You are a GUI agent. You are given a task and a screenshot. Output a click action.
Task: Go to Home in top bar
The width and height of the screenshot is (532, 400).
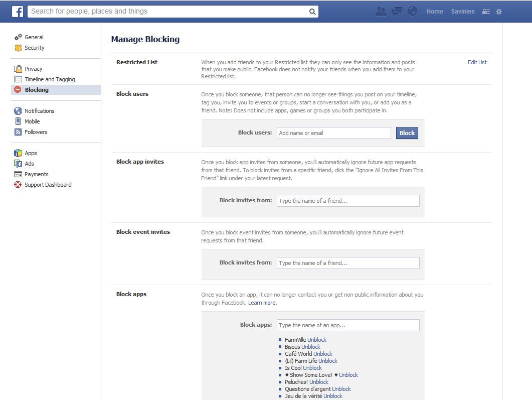pos(435,12)
